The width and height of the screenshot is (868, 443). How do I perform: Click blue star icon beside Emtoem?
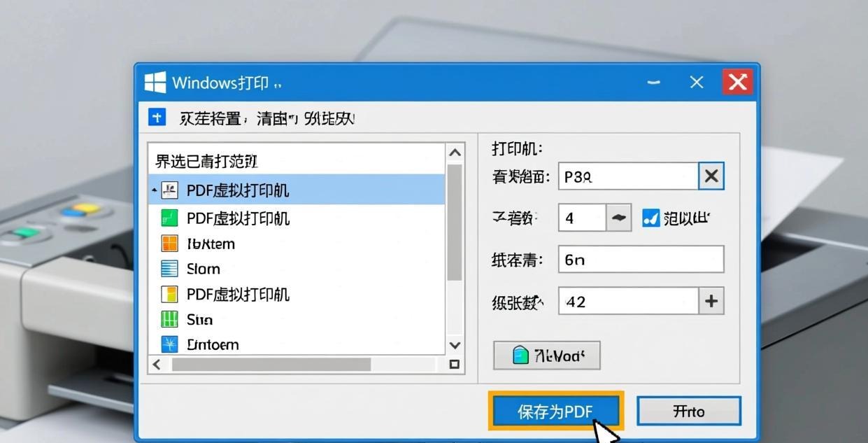[x=170, y=344]
